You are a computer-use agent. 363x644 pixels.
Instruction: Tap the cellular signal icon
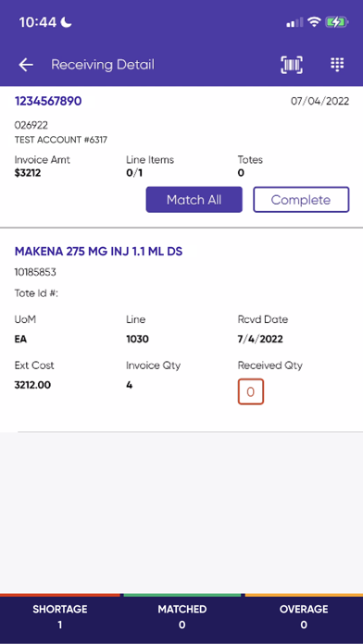(294, 22)
